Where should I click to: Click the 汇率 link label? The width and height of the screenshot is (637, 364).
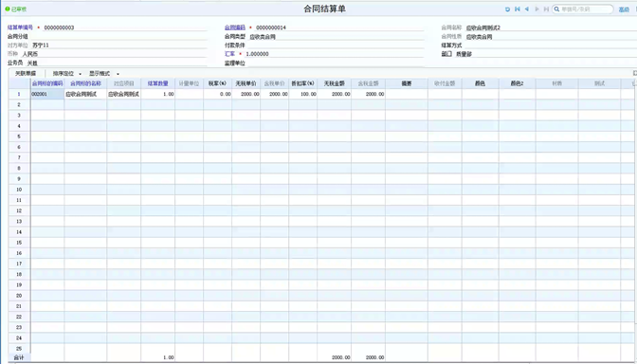pyautogui.click(x=229, y=54)
